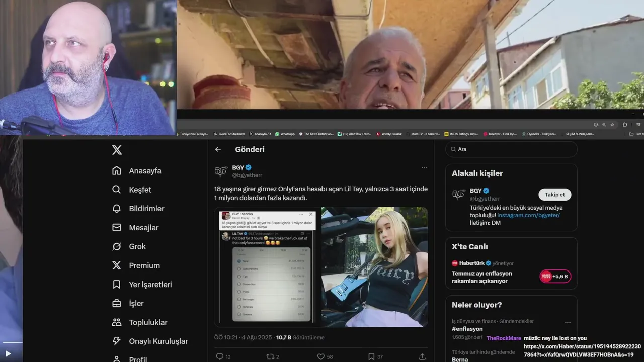Open the photo of girl with guitar

[x=375, y=267]
